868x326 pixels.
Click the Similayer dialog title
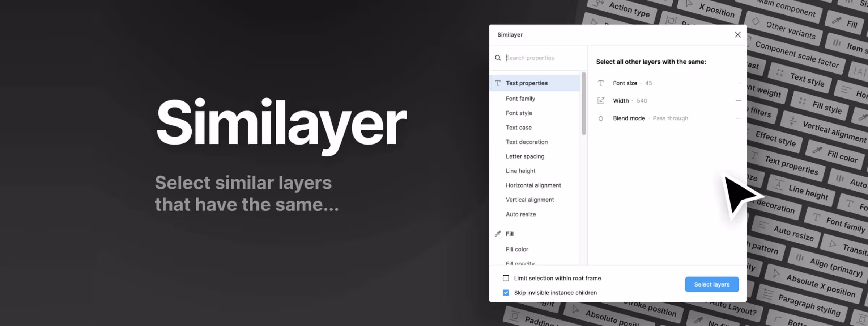click(510, 35)
